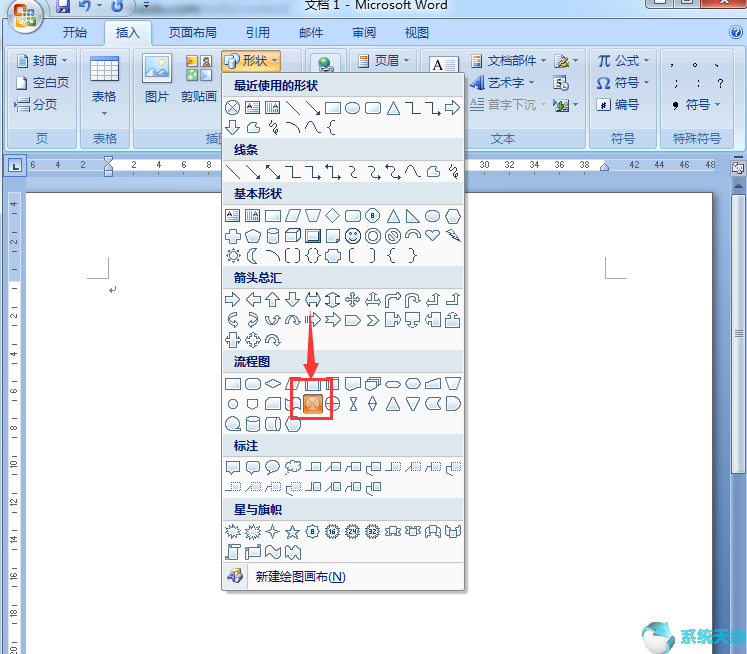The image size is (747, 654).
Task: Switch to the Review tab
Action: click(364, 32)
